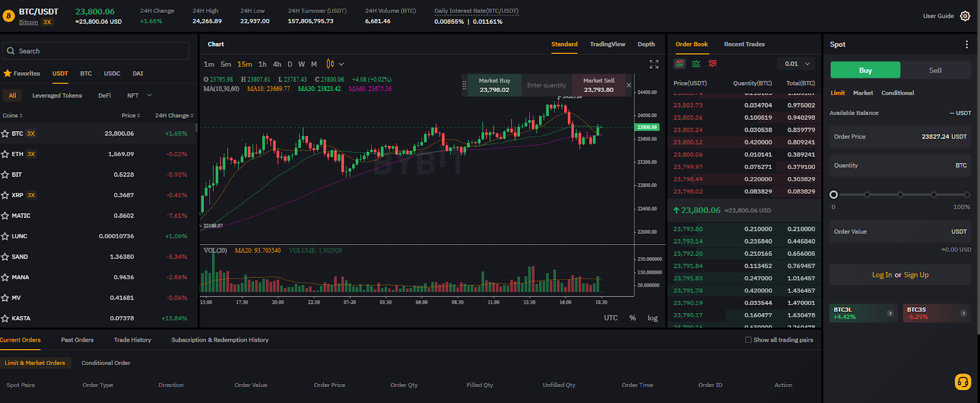Sort the list by Price column

(130, 115)
